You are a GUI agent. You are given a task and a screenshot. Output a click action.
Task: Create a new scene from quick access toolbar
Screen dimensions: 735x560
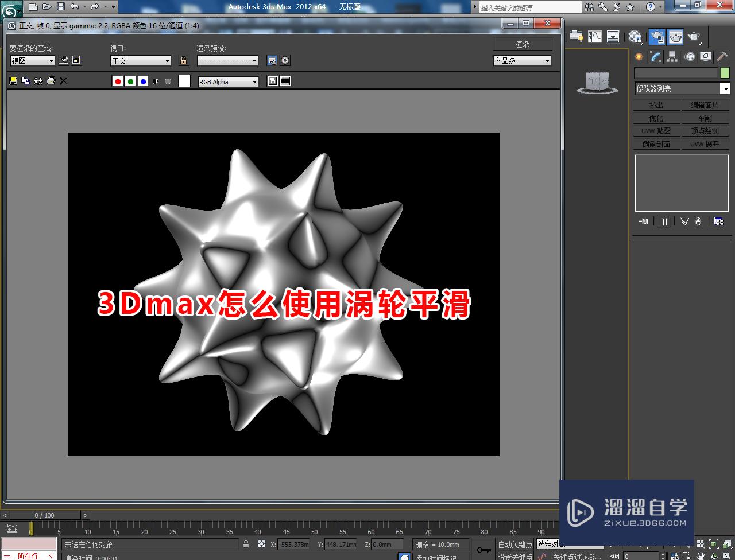(33, 7)
